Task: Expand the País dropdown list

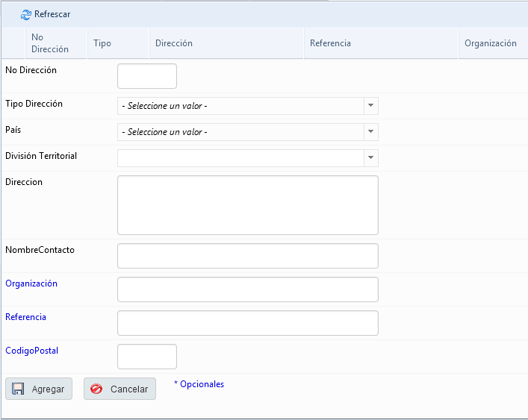Action: tap(370, 132)
